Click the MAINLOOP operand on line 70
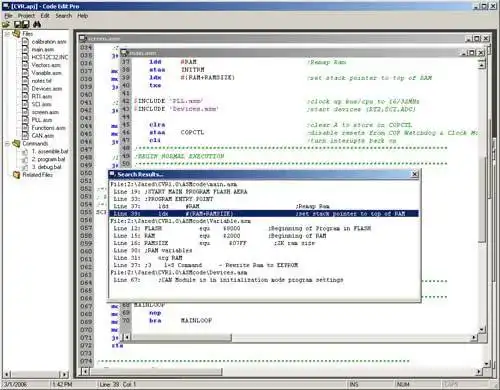 196,320
